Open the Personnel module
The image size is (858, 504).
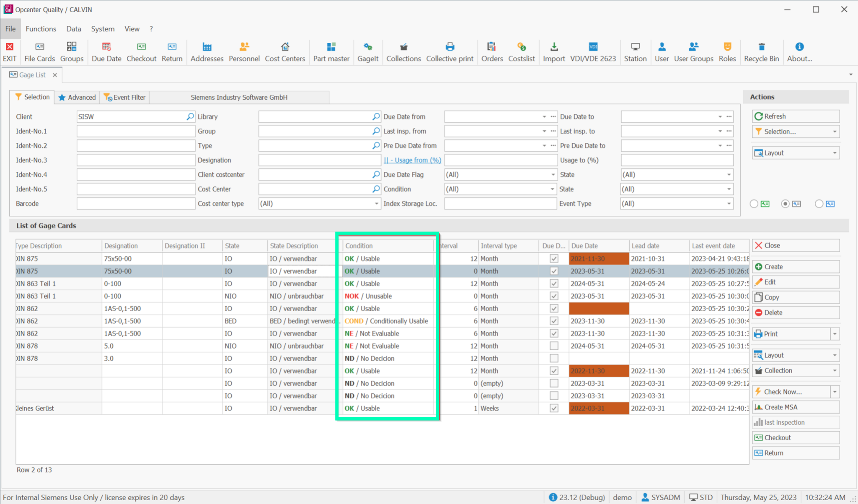click(x=244, y=51)
